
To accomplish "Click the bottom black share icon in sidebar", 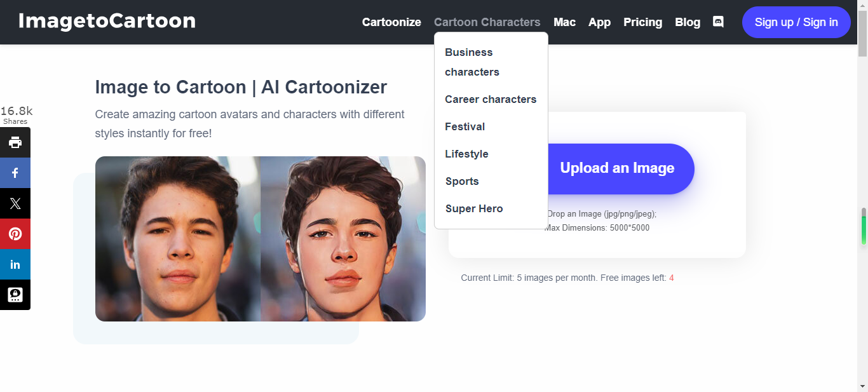I will click(15, 295).
